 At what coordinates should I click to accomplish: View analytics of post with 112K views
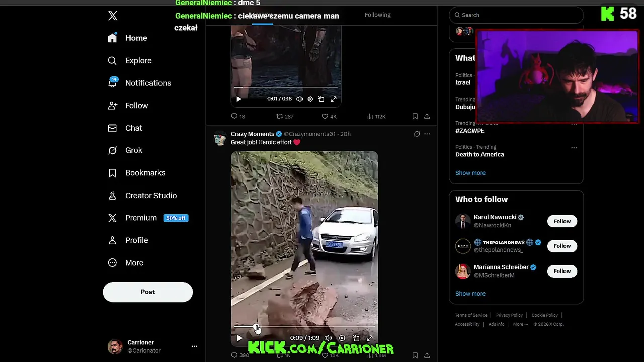(376, 116)
